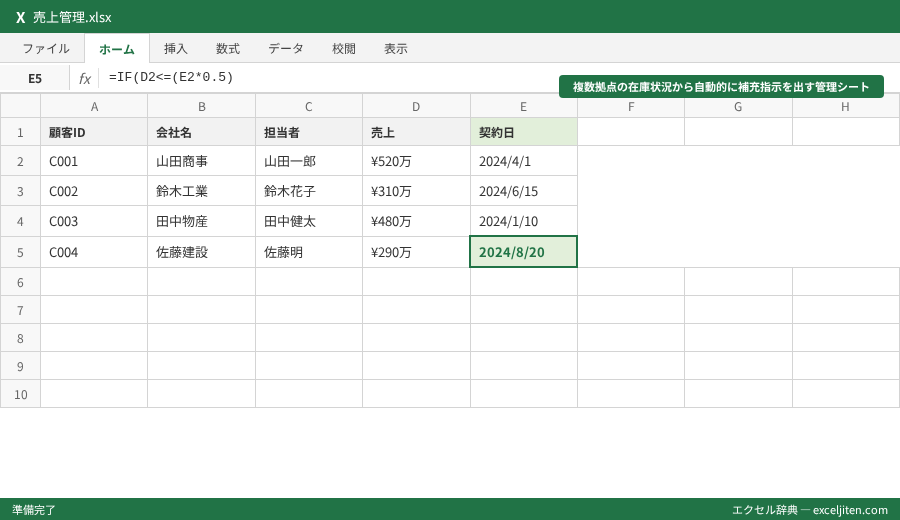Select cell 田中健太
The height and width of the screenshot is (520, 900).
[x=309, y=221]
